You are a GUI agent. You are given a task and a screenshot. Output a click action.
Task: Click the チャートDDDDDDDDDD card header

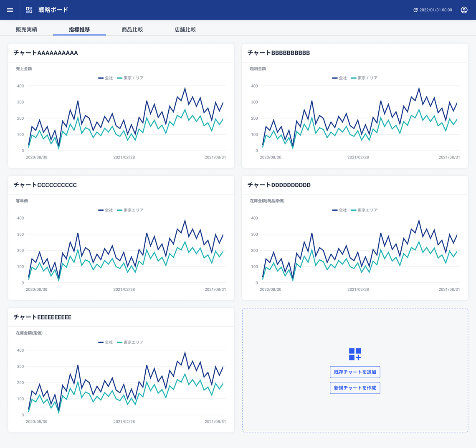(x=279, y=185)
